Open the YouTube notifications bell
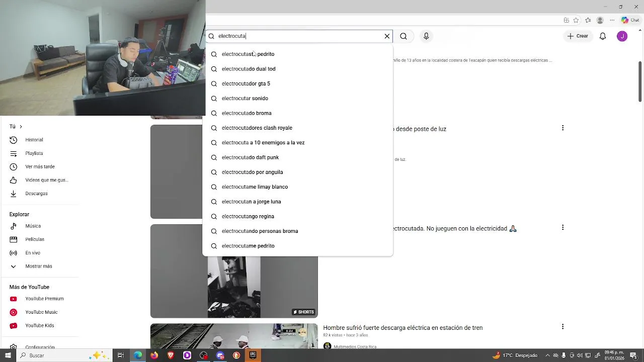Image resolution: width=644 pixels, height=362 pixels. (x=603, y=36)
